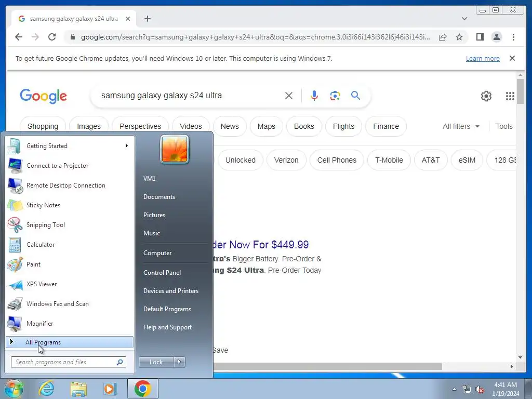The height and width of the screenshot is (399, 532).
Task: Open the Google apps grid
Action: coord(510,96)
